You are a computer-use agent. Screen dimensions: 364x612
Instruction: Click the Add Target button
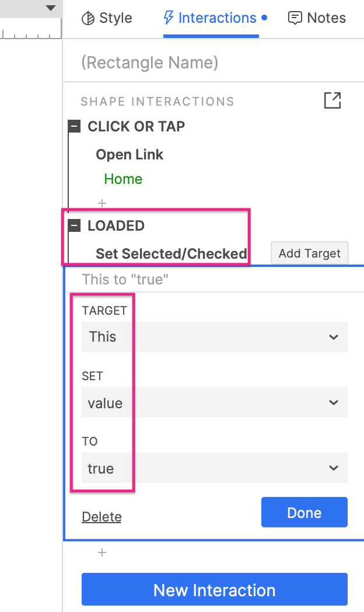point(309,253)
